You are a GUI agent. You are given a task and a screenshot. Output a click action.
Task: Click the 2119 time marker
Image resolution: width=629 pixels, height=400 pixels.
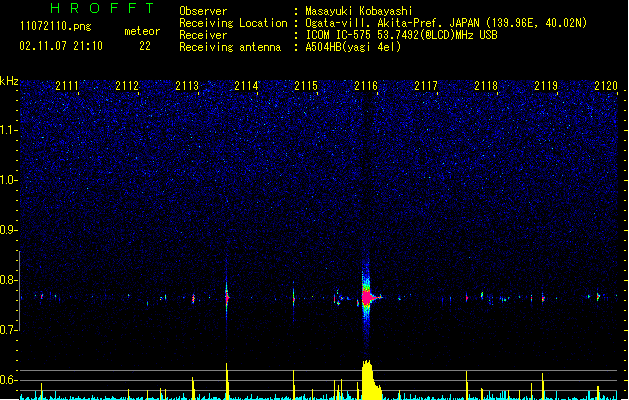[546, 86]
